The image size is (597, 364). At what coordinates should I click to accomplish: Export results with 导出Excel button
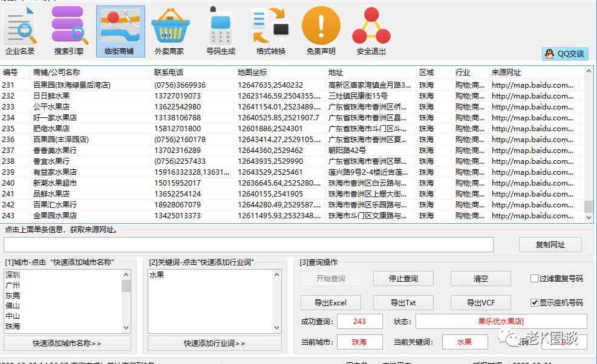coord(331,302)
